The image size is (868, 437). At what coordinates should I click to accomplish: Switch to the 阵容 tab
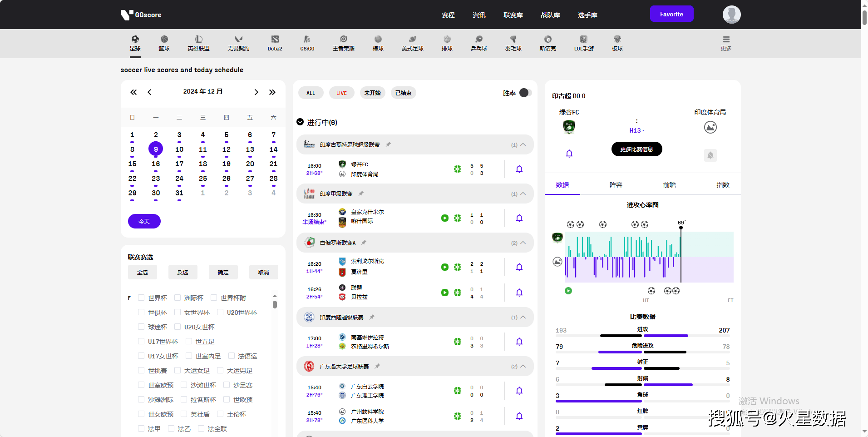[x=616, y=185]
